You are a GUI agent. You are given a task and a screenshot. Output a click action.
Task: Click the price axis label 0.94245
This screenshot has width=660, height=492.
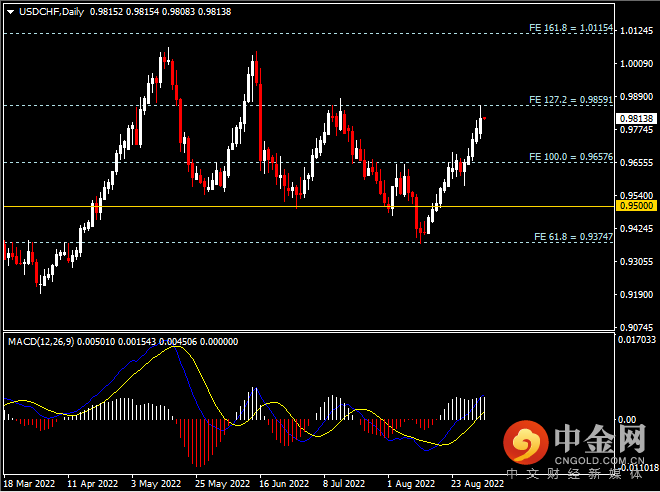pos(636,229)
